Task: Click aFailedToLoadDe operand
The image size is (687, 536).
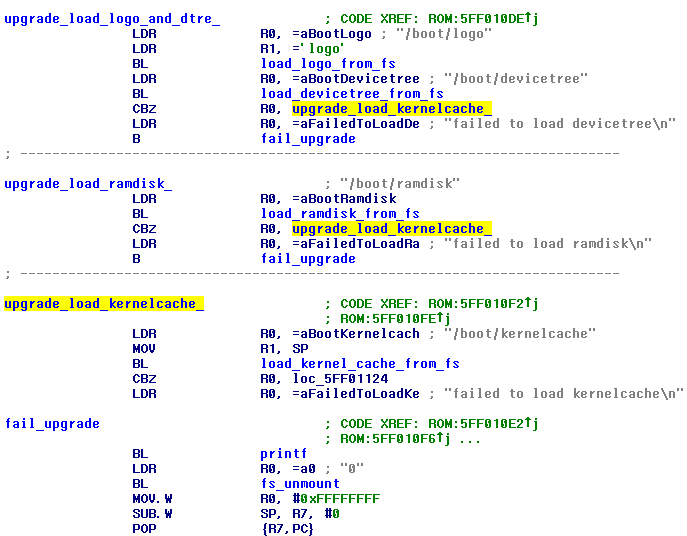Action: 356,124
